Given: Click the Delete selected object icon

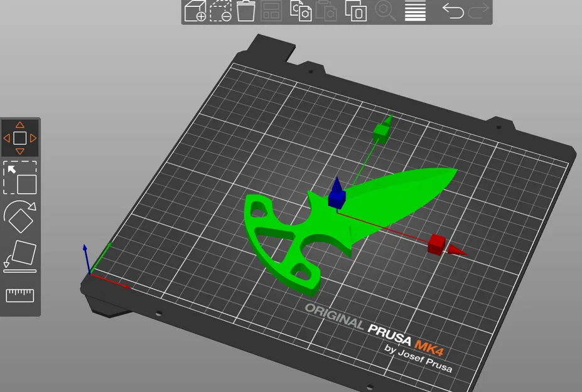Looking at the screenshot, I should coord(220,11).
